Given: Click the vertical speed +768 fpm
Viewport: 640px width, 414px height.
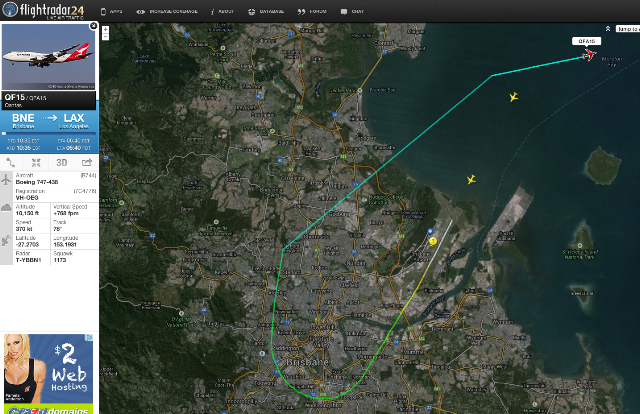Looking at the screenshot, I should 66,213.
